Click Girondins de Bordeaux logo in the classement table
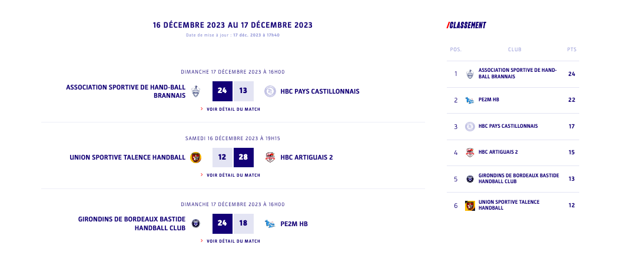Screen dimensions: 644x255 [x=470, y=179]
